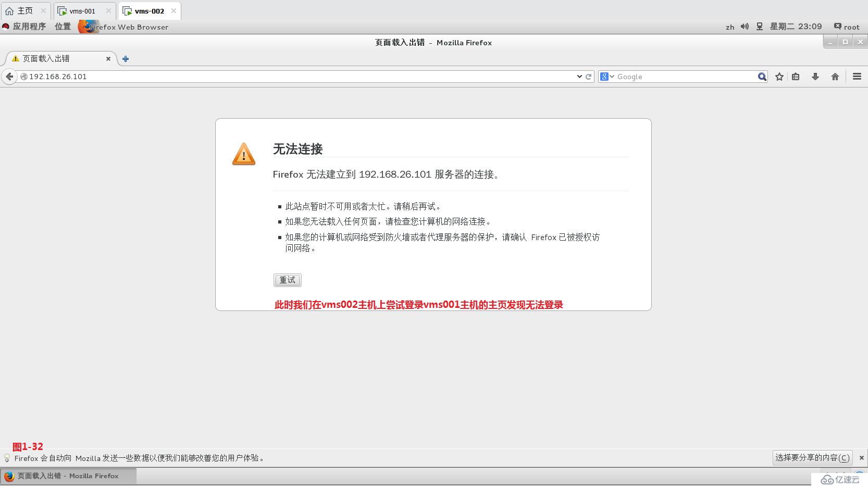Viewport: 868px width, 486px height.
Task: Open the downloads arrow icon
Action: click(815, 77)
